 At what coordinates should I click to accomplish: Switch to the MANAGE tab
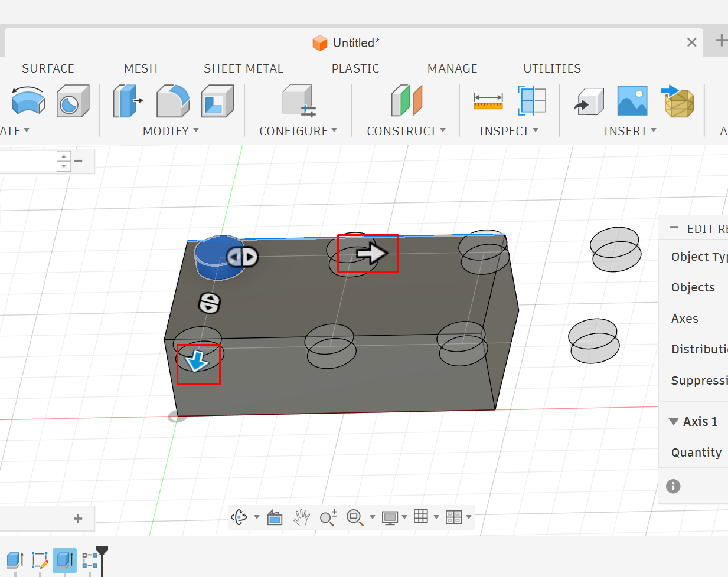452,68
